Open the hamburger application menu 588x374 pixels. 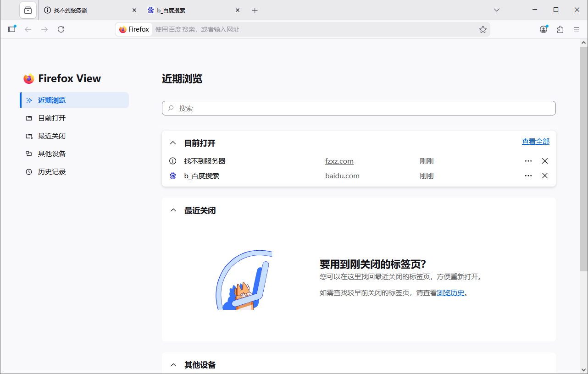pyautogui.click(x=577, y=29)
